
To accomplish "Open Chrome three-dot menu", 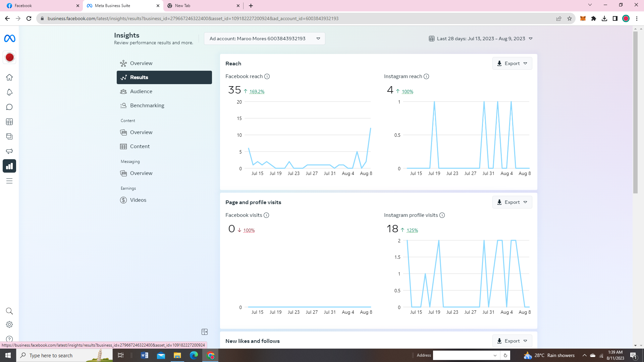I will coord(637,18).
